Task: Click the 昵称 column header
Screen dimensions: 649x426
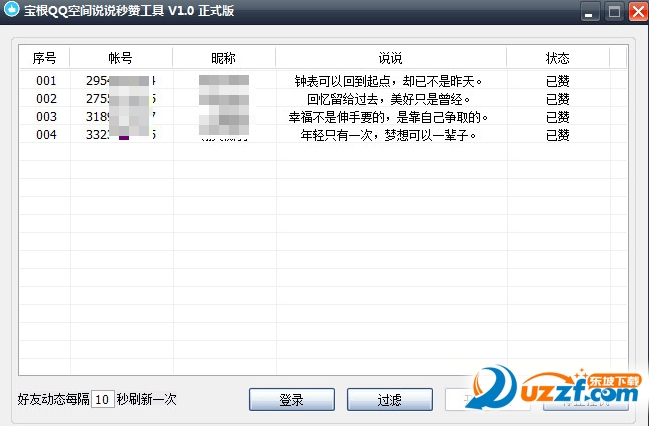Action: coord(224,57)
